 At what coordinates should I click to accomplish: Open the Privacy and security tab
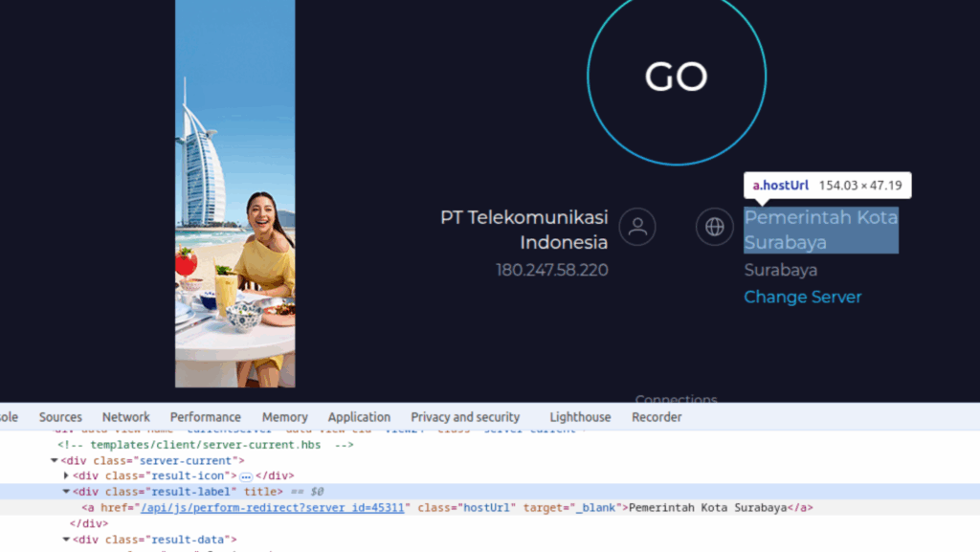click(465, 416)
